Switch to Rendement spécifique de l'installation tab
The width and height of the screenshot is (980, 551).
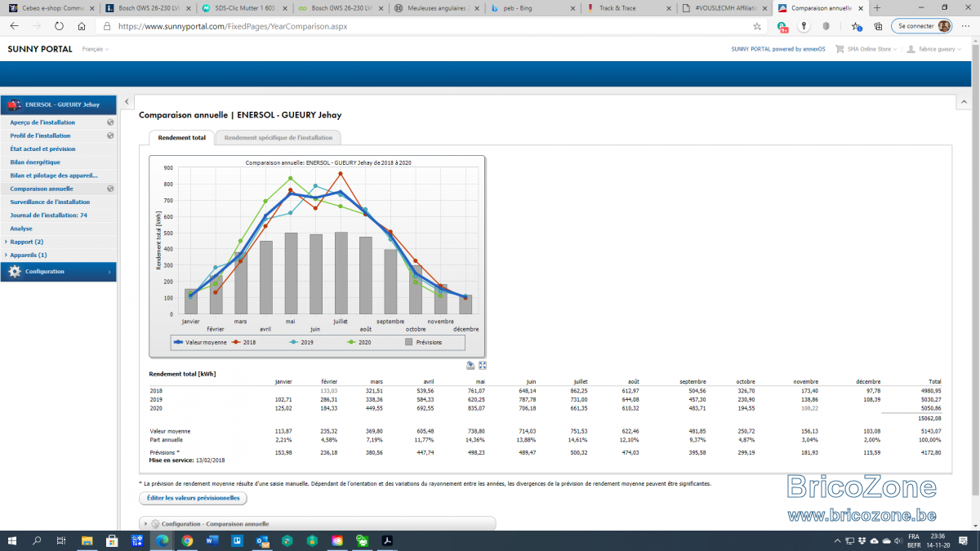click(278, 138)
